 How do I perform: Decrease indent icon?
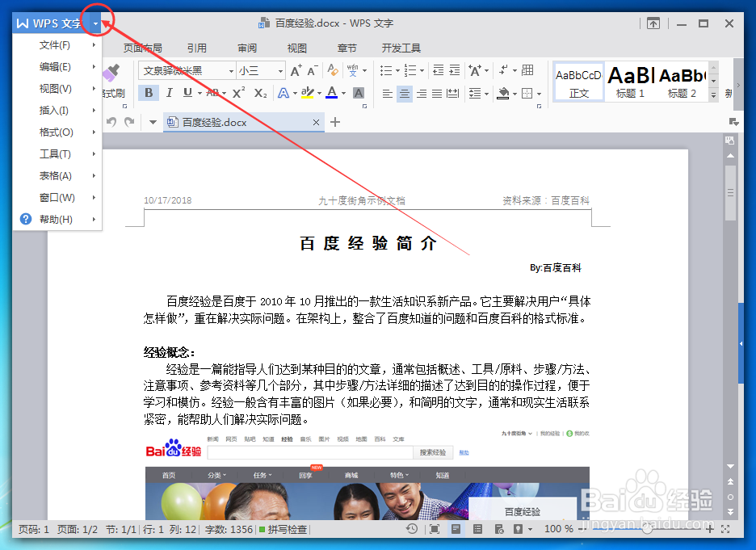(439, 70)
